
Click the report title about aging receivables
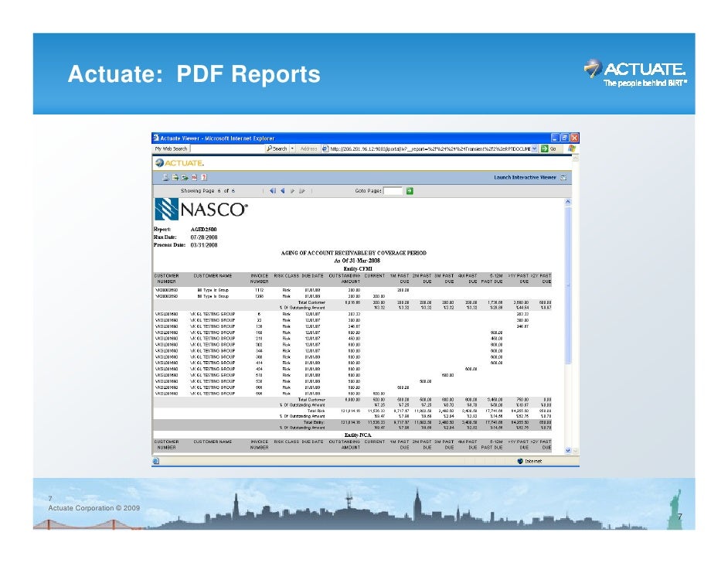[354, 253]
